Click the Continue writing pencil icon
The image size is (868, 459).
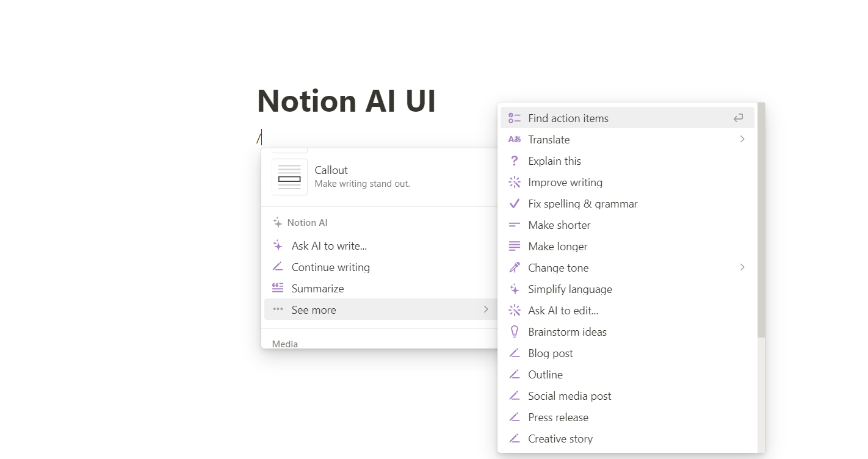pos(278,267)
